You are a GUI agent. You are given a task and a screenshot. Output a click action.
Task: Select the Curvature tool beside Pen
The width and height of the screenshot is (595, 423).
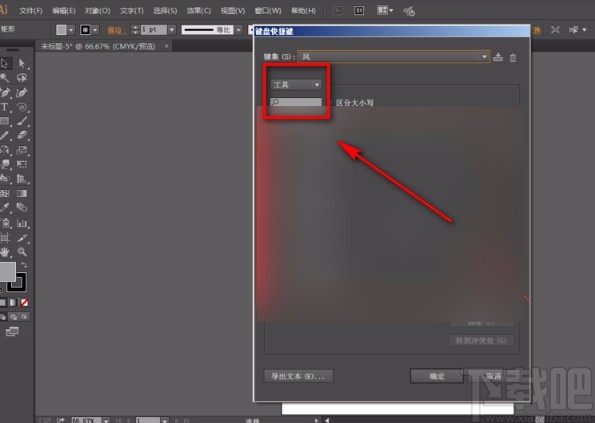22,92
